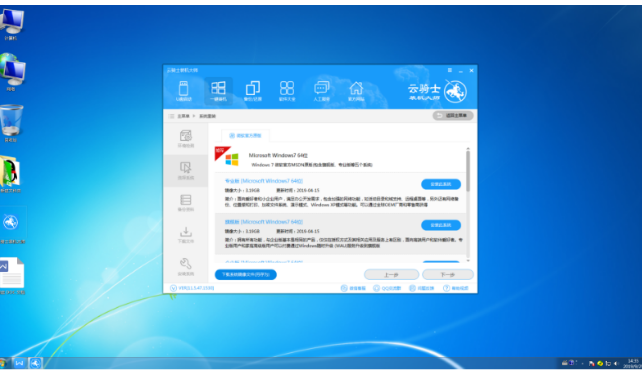The width and height of the screenshot is (642, 380).
Task: Select the download files step arrow icon
Action: pos(185,235)
